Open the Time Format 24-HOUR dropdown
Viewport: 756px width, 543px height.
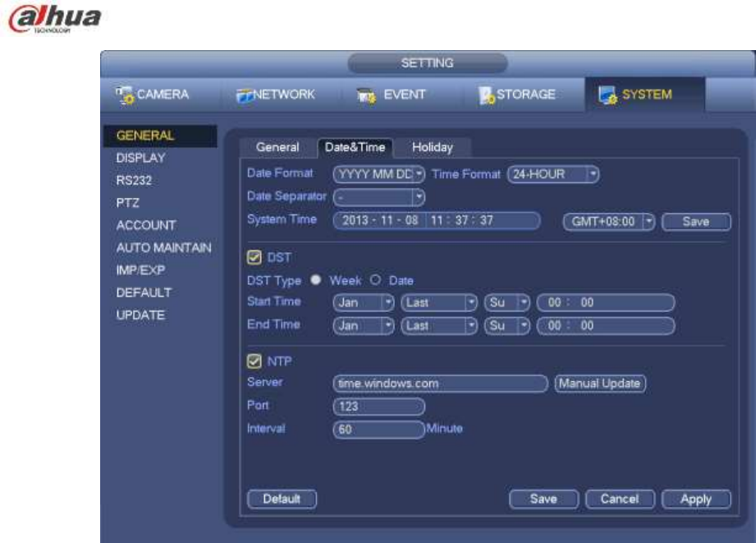(553, 174)
